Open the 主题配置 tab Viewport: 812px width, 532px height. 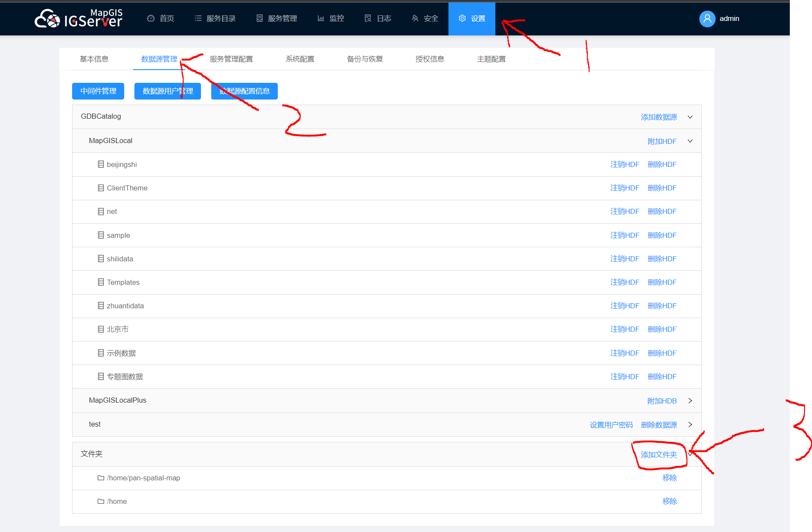pos(491,59)
